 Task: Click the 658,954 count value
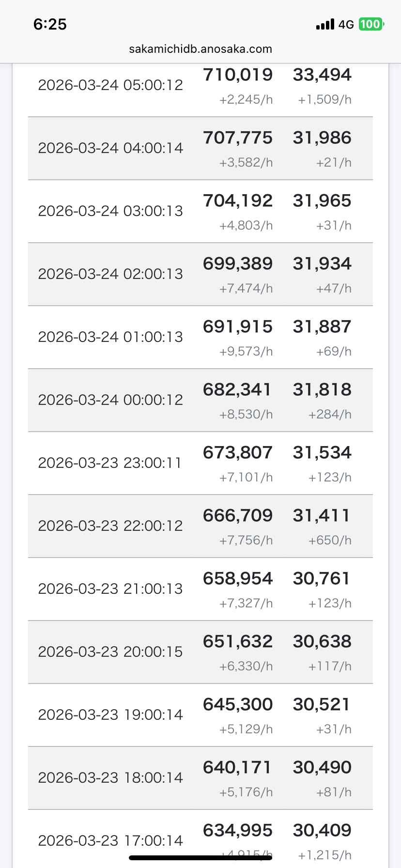click(x=238, y=578)
